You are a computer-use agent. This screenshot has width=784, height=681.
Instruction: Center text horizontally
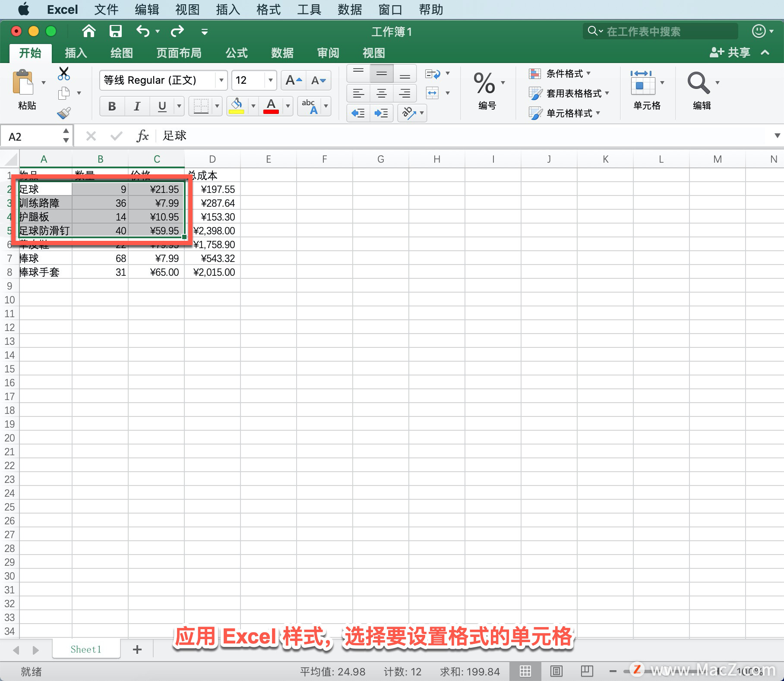(382, 93)
